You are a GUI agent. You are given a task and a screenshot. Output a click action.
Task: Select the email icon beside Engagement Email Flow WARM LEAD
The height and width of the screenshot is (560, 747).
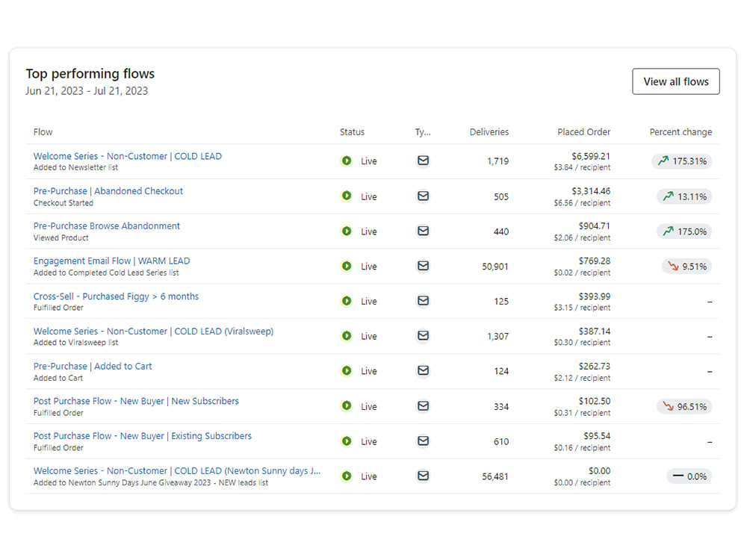coord(423,267)
